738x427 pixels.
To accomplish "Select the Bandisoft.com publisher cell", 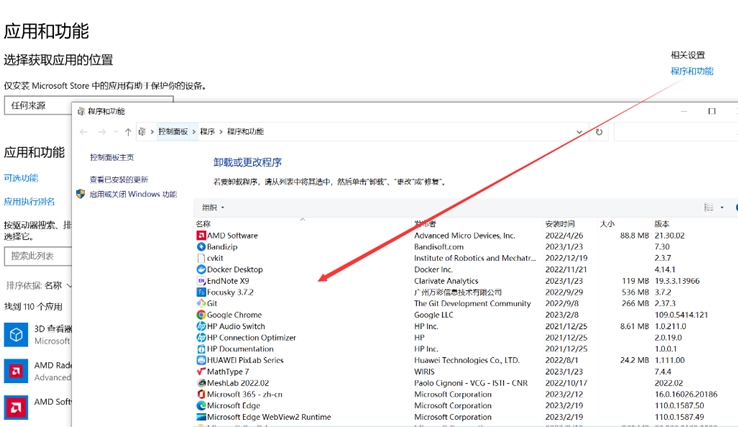I will point(439,247).
